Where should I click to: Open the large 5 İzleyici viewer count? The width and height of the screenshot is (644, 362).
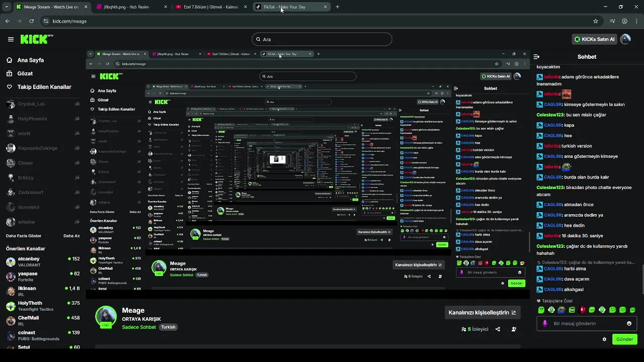coord(475,329)
